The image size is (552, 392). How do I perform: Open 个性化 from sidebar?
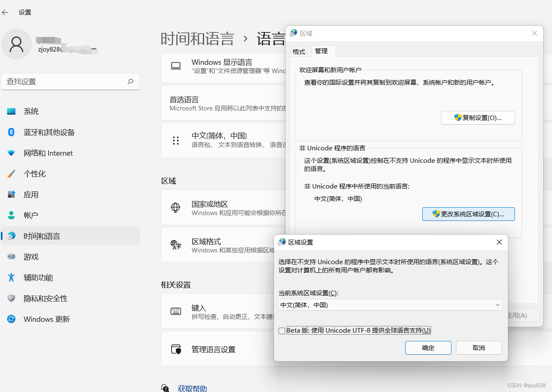tap(71, 174)
